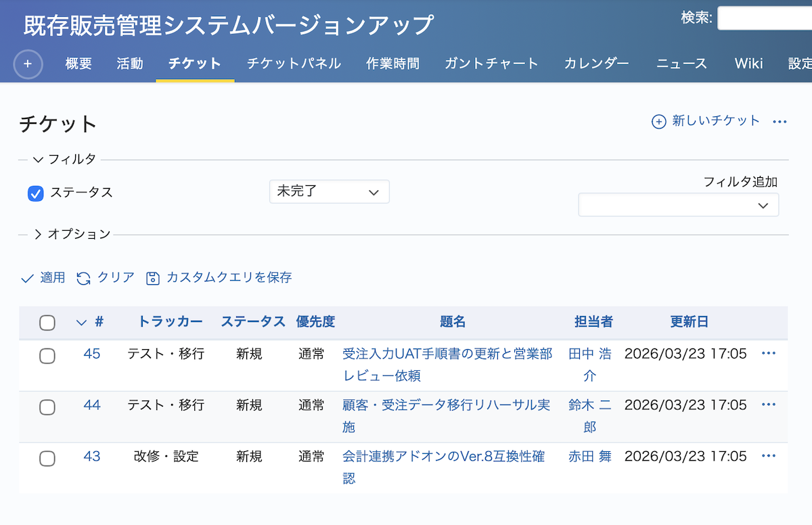Collapse the フィルタ section
The image size is (812, 525).
point(39,160)
